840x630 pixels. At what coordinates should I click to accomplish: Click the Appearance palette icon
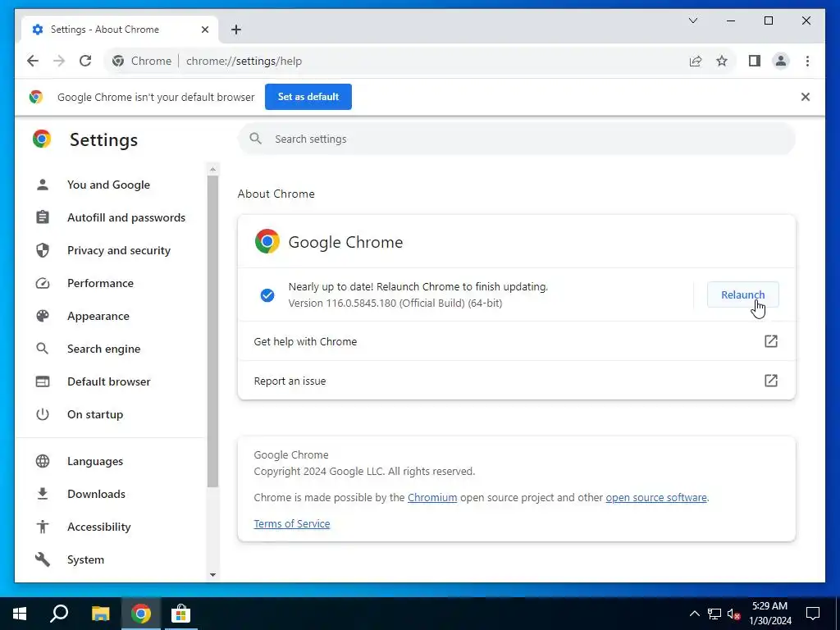(x=43, y=316)
